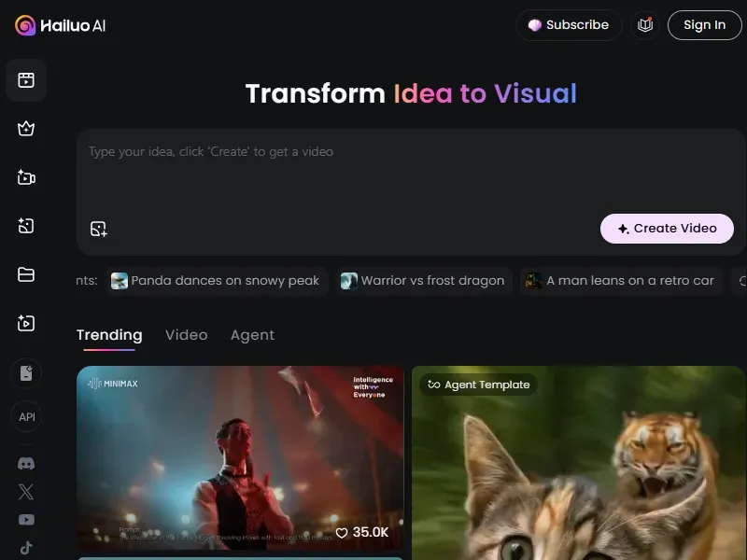Open the image generation tool in sidebar
The height and width of the screenshot is (560, 747).
pyautogui.click(x=26, y=226)
